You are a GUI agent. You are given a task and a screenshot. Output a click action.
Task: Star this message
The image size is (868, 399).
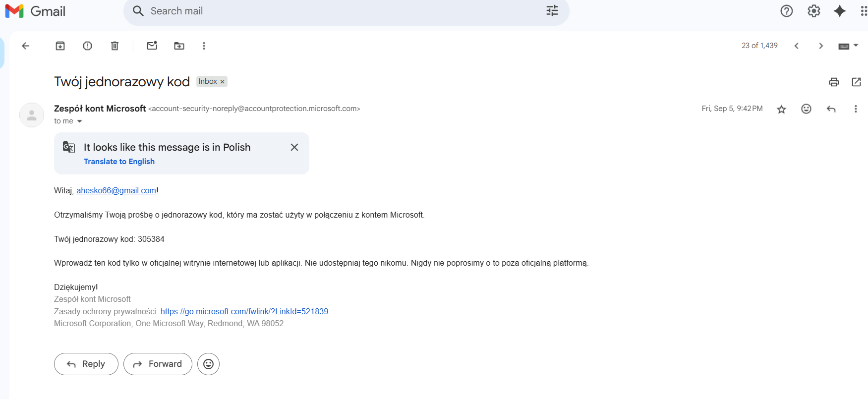pos(782,109)
